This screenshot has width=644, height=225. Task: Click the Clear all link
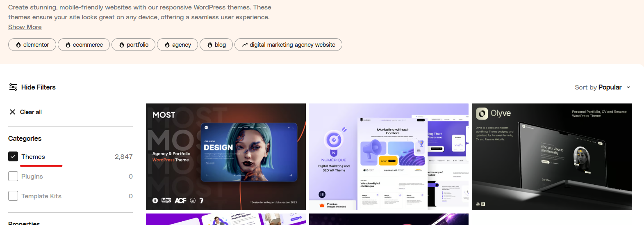point(31,112)
